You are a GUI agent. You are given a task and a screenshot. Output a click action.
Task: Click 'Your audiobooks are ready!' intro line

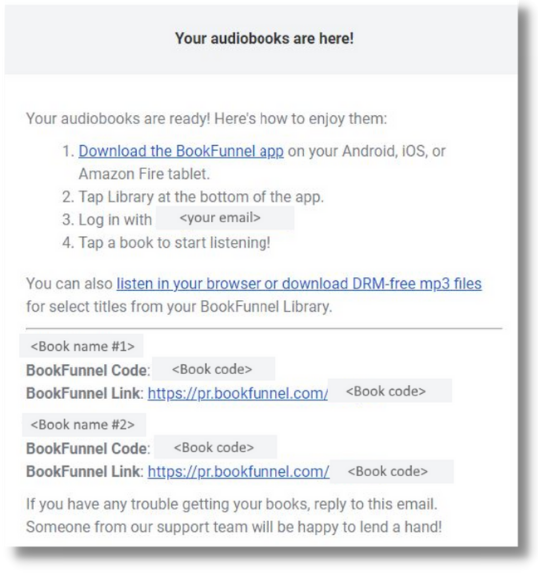pyautogui.click(x=206, y=118)
